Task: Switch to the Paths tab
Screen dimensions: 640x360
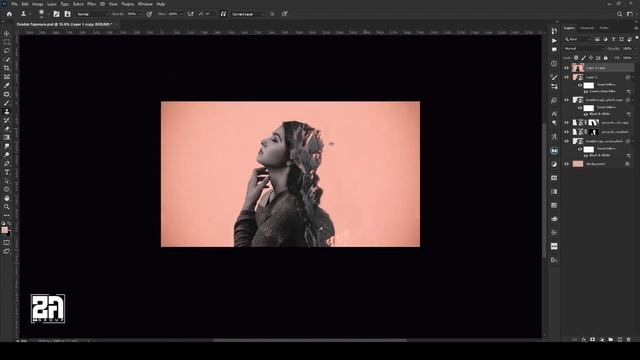Action: click(604, 28)
